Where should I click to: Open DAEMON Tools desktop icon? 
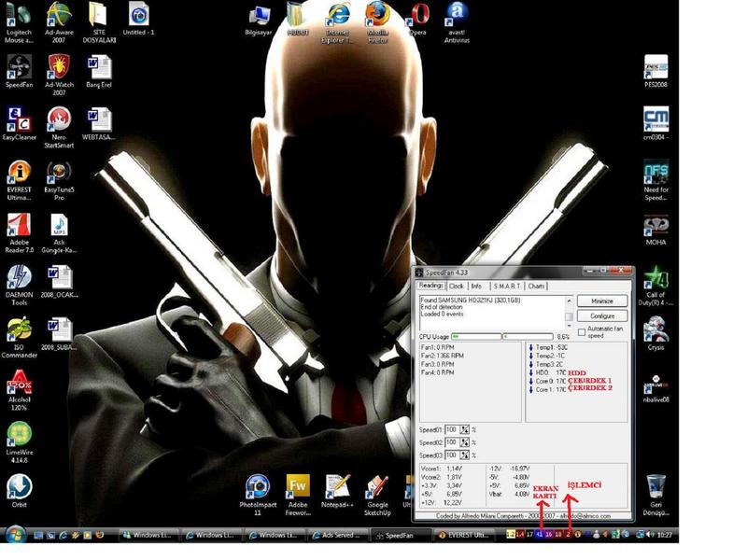click(19, 285)
